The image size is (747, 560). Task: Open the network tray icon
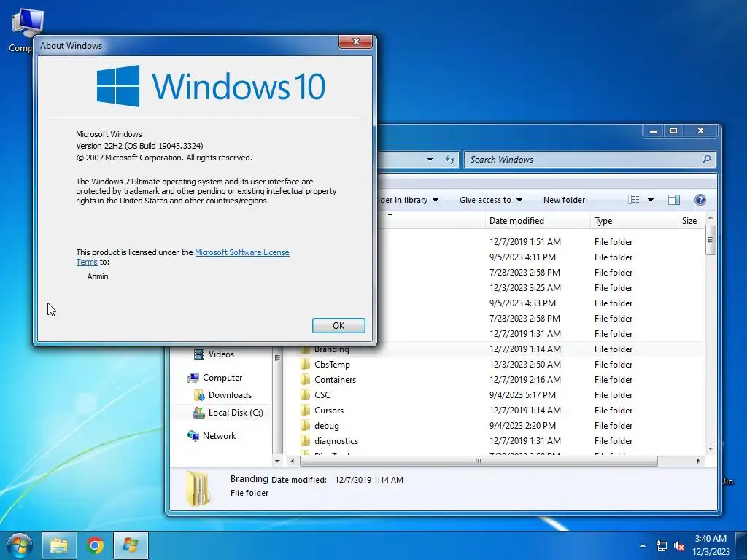click(661, 545)
